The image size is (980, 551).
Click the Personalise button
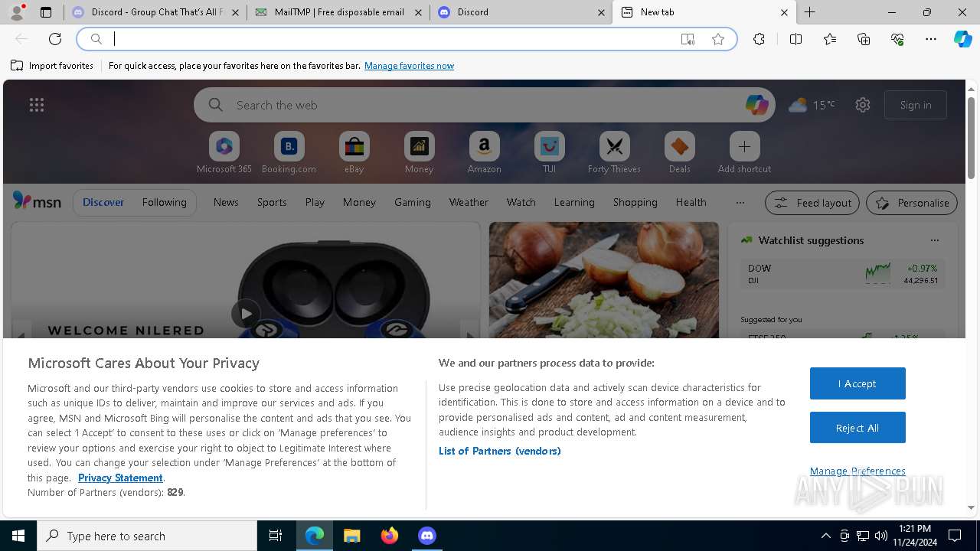912,203
